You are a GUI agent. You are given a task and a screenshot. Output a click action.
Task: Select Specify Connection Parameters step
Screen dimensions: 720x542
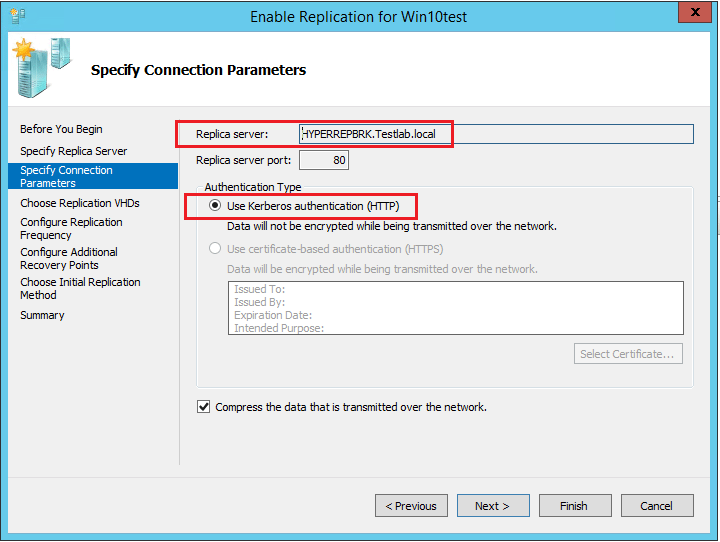point(93,176)
